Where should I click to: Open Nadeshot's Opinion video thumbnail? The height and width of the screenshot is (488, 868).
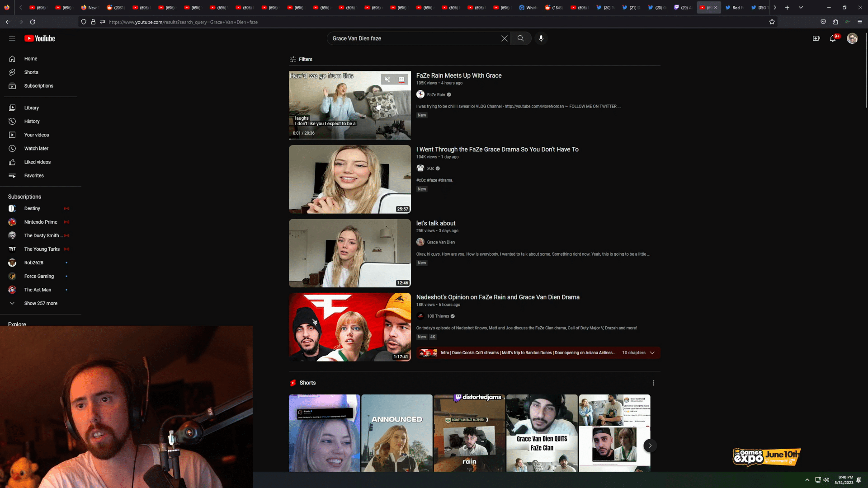(x=350, y=327)
